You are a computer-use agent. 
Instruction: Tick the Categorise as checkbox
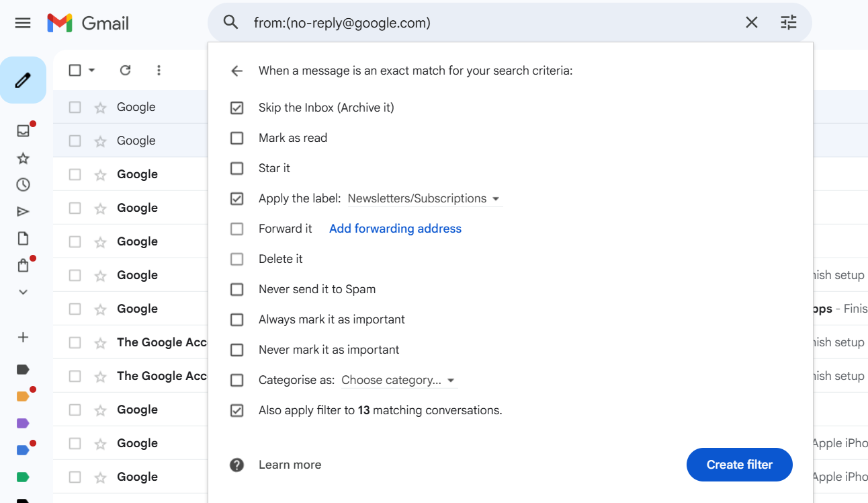236,380
